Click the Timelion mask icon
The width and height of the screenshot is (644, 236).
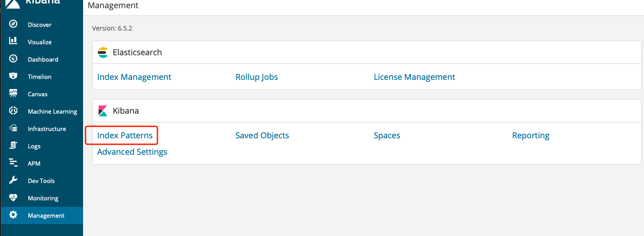tap(13, 76)
